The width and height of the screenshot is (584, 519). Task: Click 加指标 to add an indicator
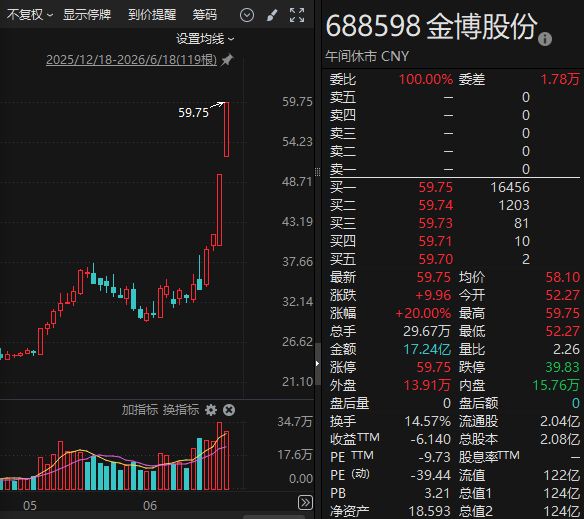(x=140, y=409)
